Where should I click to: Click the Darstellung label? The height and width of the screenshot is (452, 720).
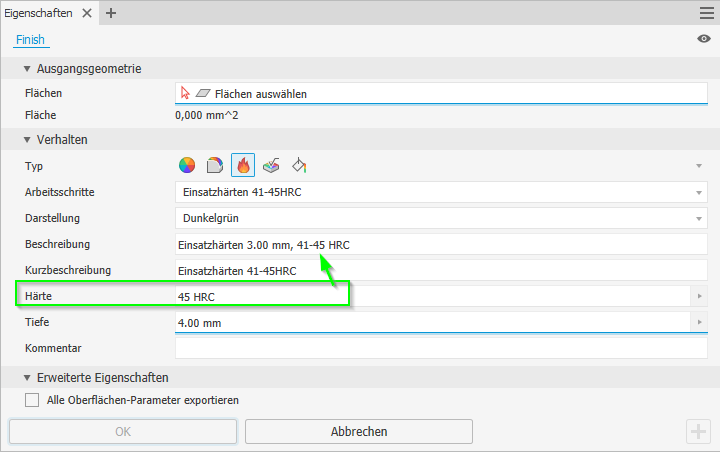[52, 218]
